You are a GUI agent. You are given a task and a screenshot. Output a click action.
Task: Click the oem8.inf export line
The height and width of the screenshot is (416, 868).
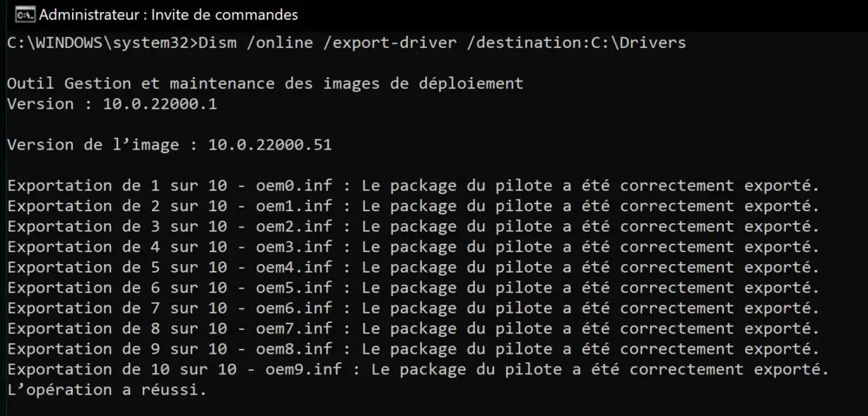point(412,348)
